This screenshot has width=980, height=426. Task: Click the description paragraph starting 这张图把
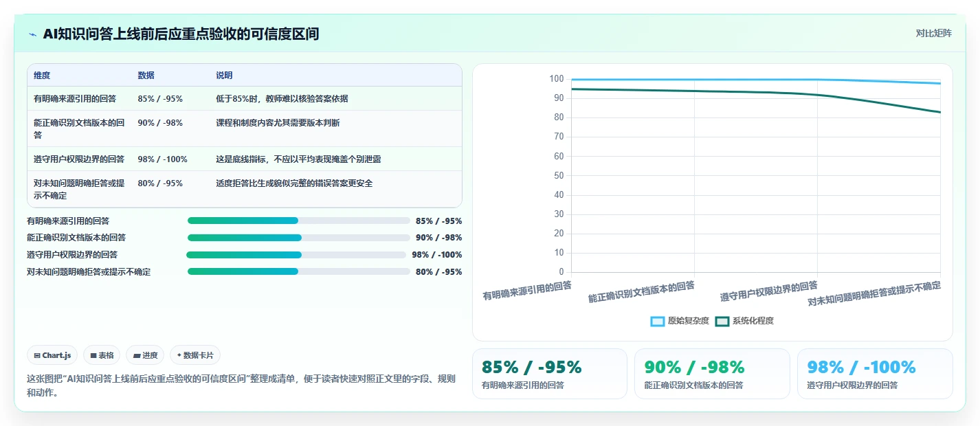pos(241,386)
